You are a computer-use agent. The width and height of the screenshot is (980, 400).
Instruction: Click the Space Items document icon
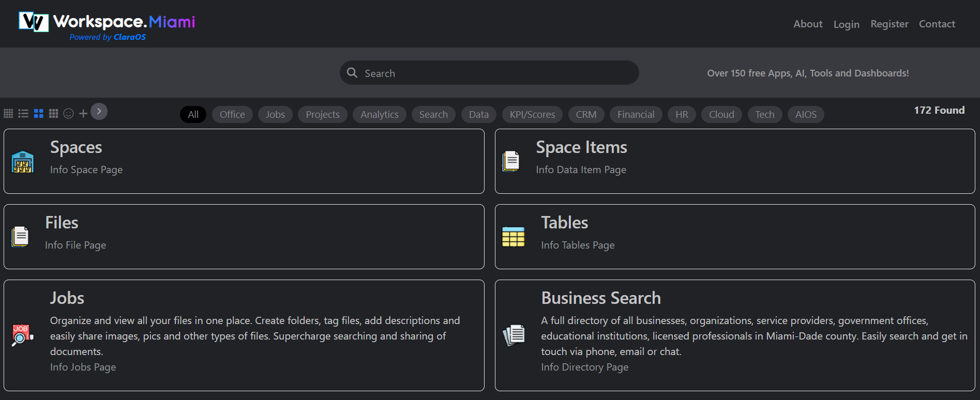pos(511,161)
